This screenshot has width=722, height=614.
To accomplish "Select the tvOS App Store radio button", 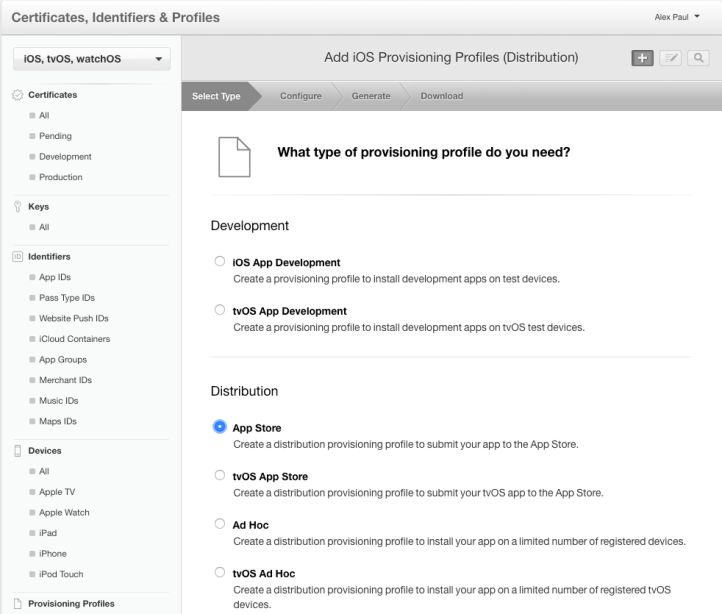I will 219,476.
